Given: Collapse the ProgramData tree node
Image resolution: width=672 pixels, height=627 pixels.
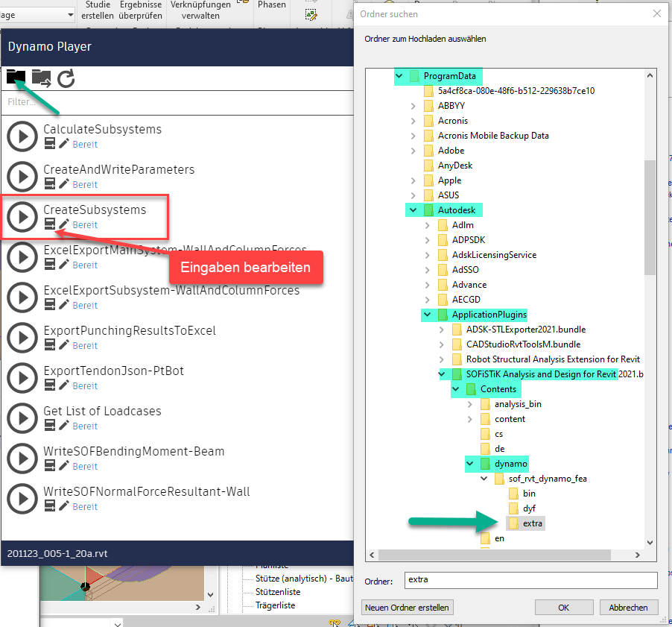Looking at the screenshot, I should click(x=399, y=76).
